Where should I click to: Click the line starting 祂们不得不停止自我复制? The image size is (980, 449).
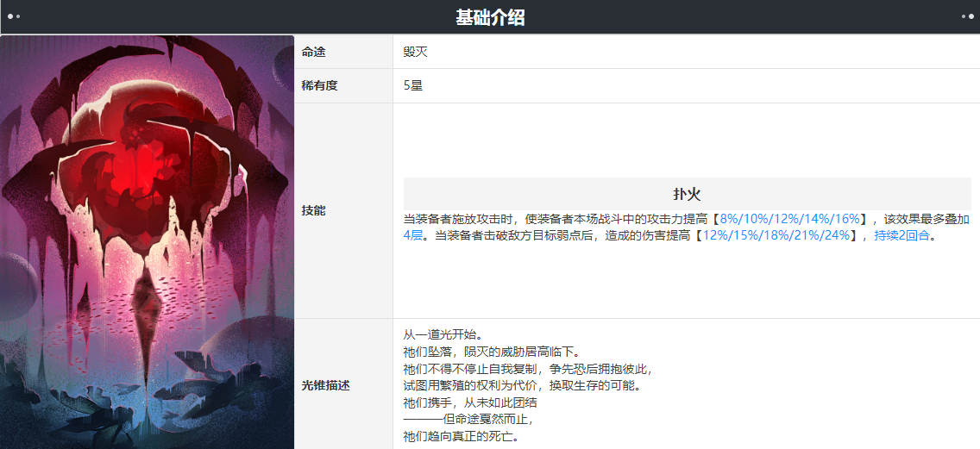tap(528, 369)
